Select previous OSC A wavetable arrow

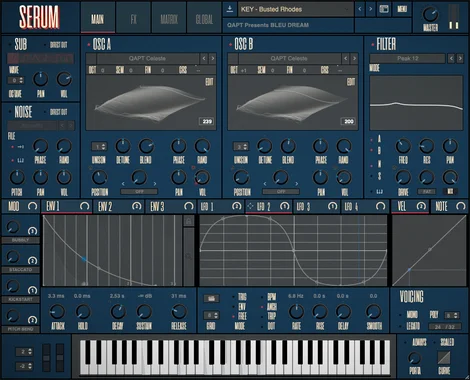204,58
